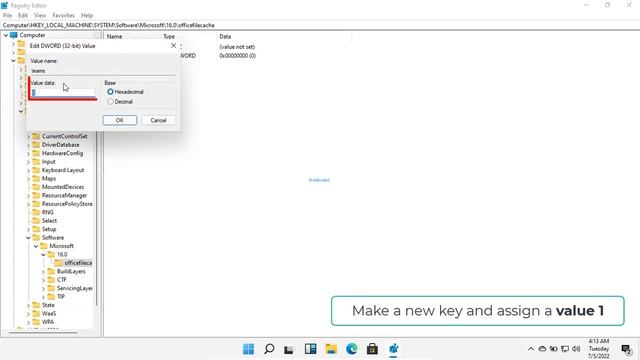Open the Edit menu
Screen dimensions: 640x360
23,15
